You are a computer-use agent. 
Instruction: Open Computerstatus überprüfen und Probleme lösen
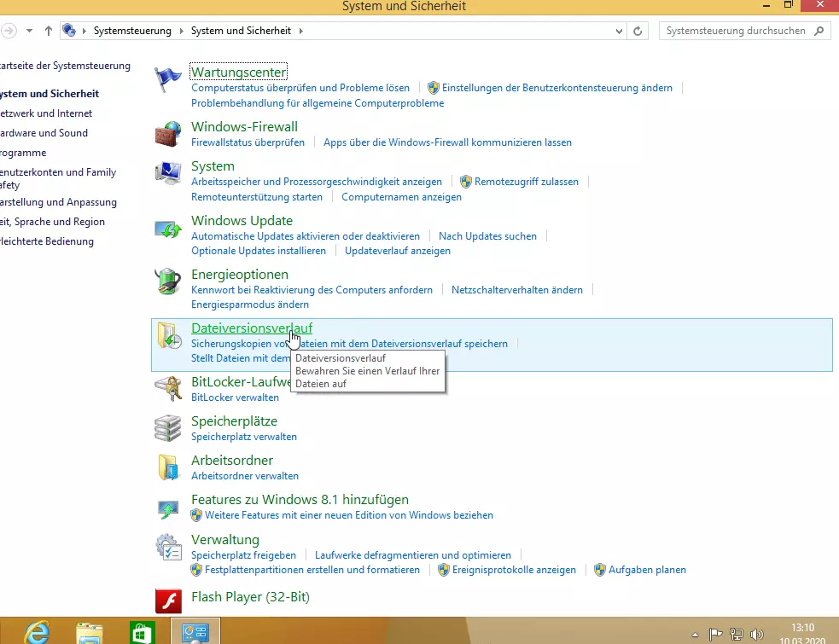pos(300,88)
